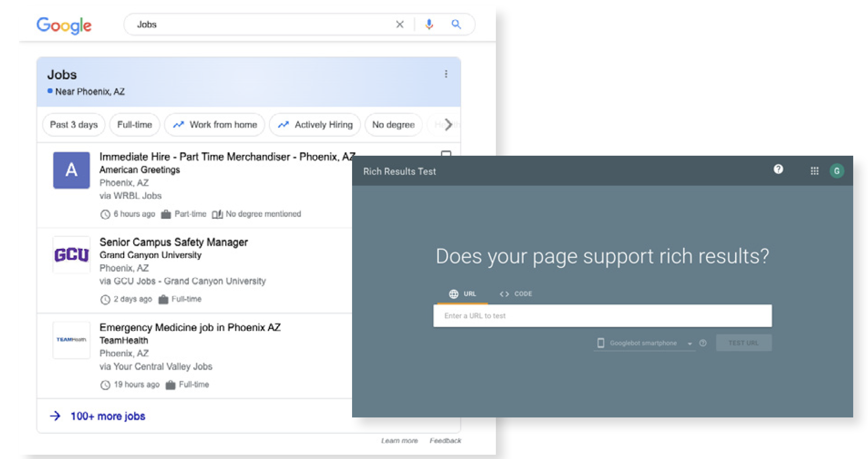Switch to the CODE tab
868x459 pixels.
click(516, 294)
